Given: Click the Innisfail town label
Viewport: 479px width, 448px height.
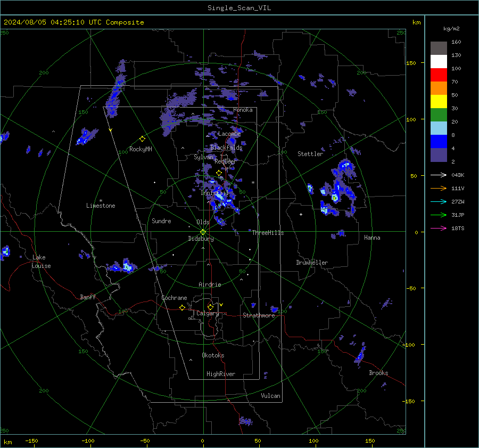Looking at the screenshot, I should click(x=214, y=193).
